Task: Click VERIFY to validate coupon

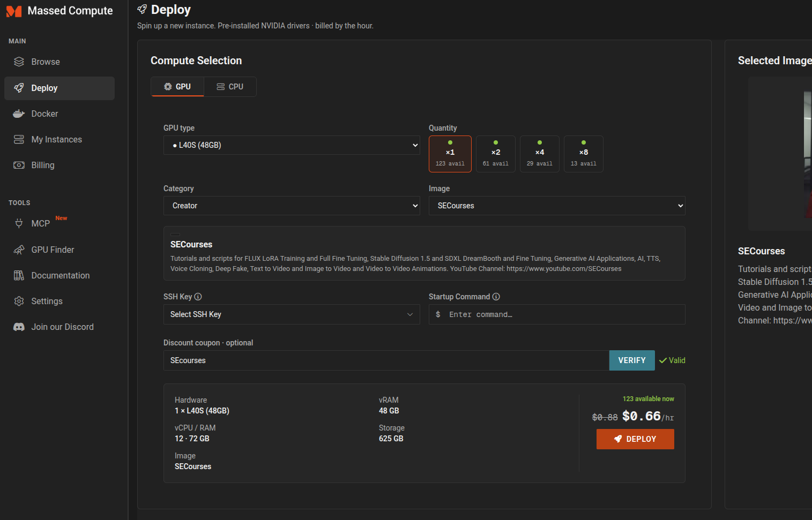Action: pos(632,360)
